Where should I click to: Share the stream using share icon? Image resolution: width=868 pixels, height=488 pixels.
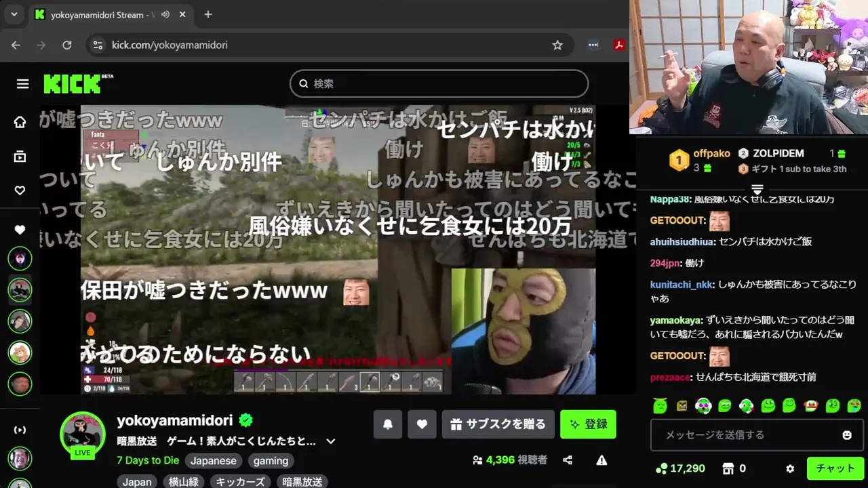(568, 460)
